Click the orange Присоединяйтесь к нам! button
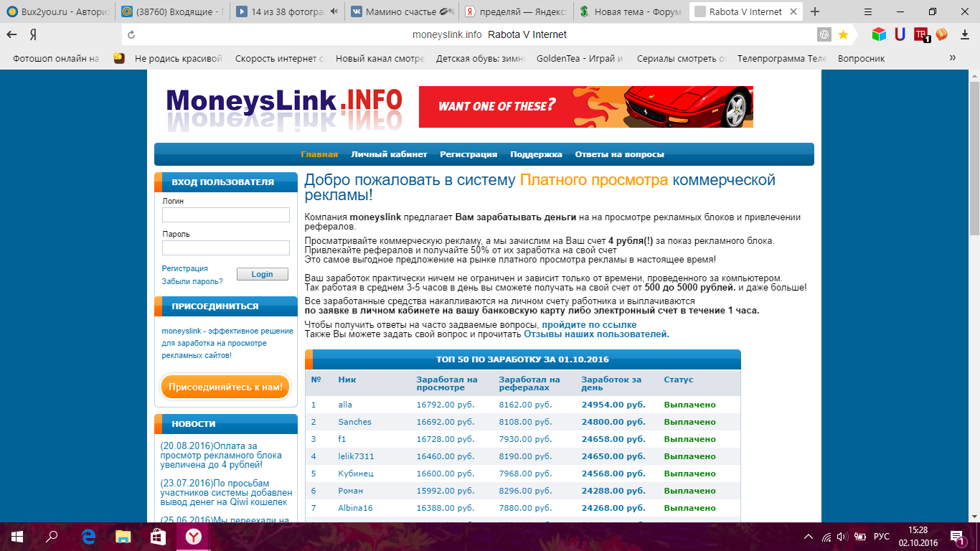Viewport: 980px width, 551px height. click(225, 387)
